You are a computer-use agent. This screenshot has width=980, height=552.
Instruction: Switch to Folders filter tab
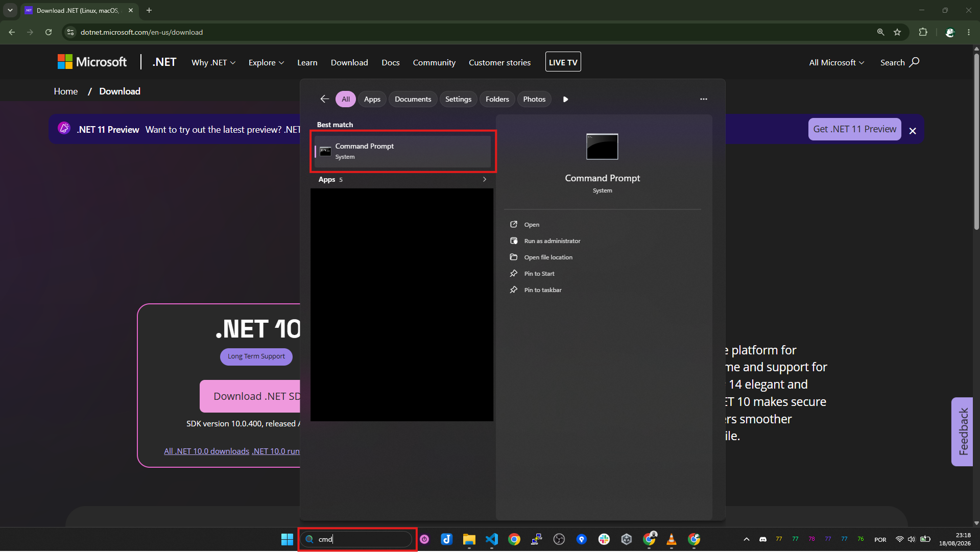click(x=497, y=99)
